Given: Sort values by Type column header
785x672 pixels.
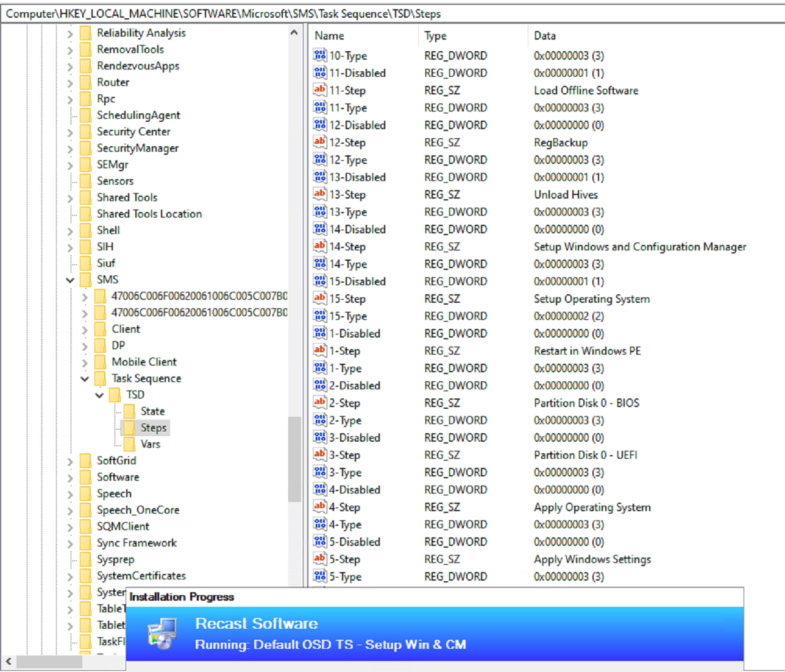Looking at the screenshot, I should click(435, 36).
